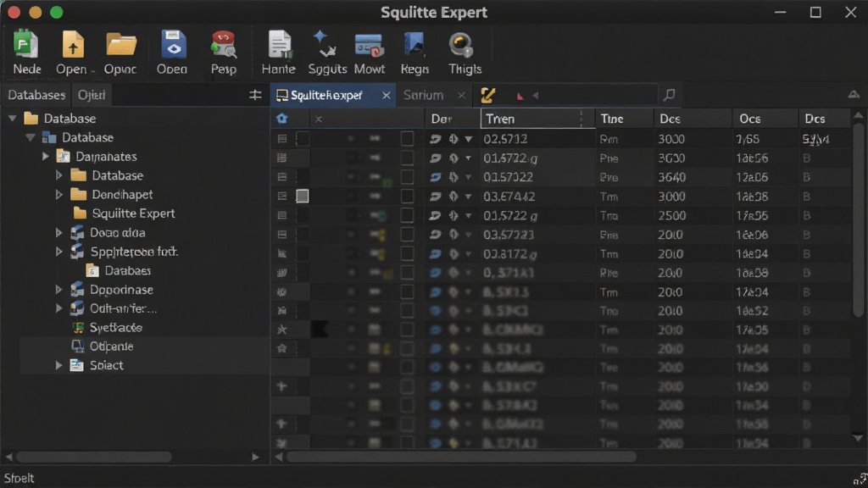Image resolution: width=868 pixels, height=488 pixels.
Task: Close the SquliteRexpef tab
Action: [x=387, y=95]
